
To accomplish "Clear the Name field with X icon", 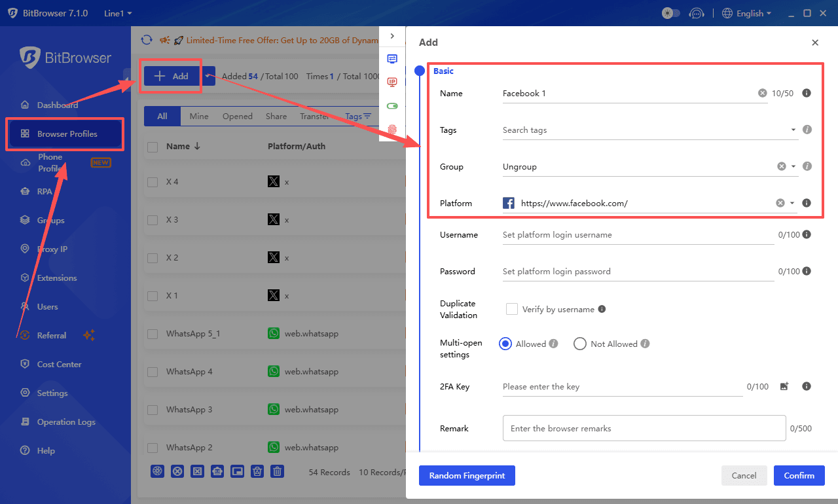I will click(762, 94).
